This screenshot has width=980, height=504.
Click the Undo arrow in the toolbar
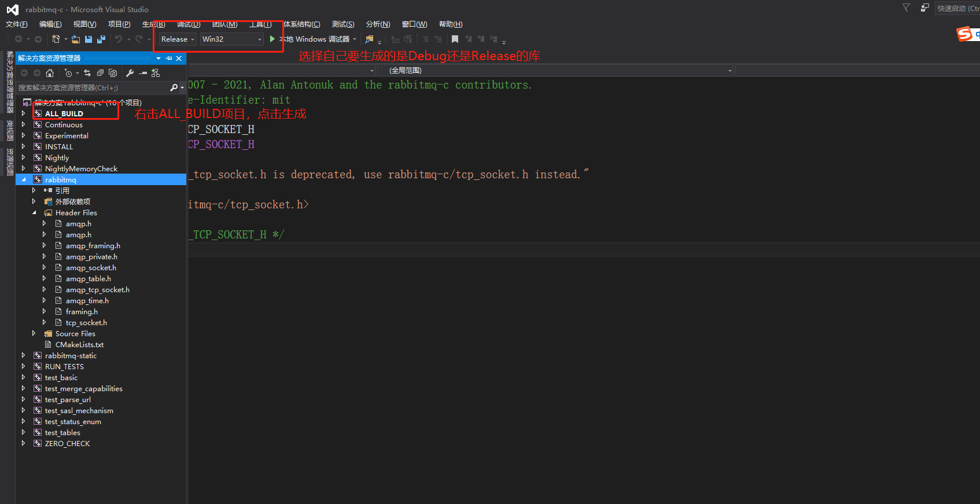119,39
